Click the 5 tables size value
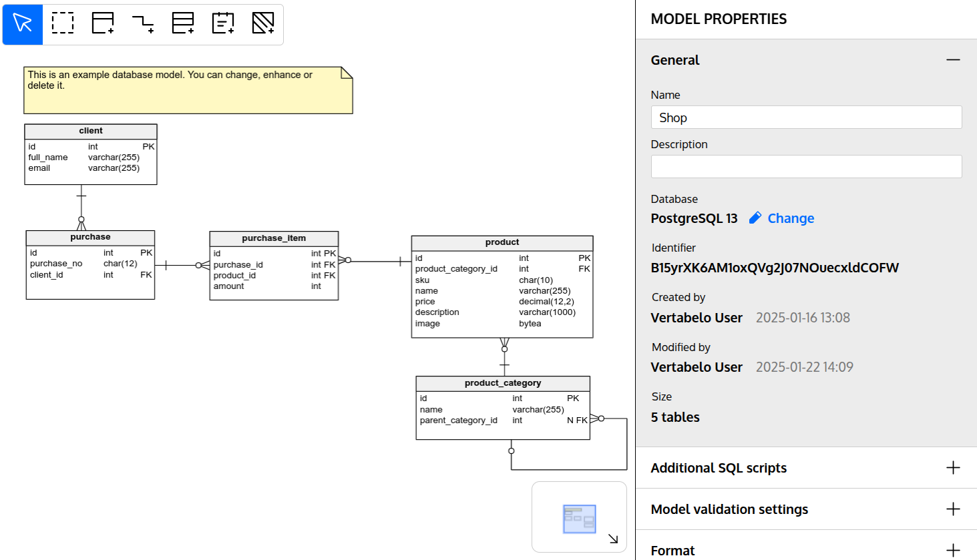Image resolution: width=977 pixels, height=560 pixels. 675,417
